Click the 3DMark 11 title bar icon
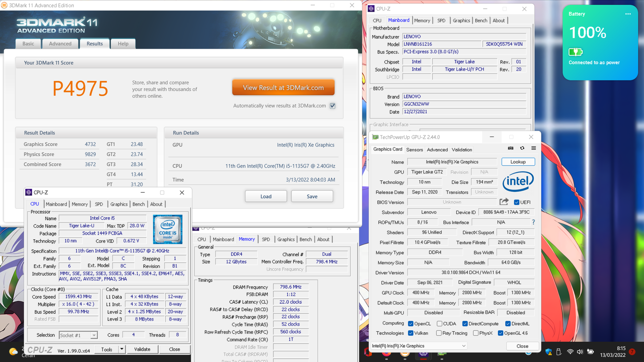Viewport: 644px width, 362px height. [x=4, y=5]
